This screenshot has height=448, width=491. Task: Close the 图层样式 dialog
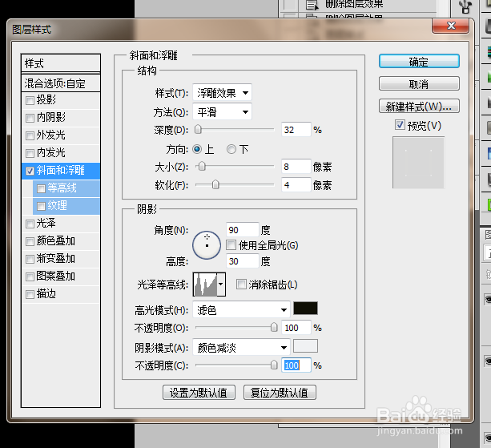tap(450, 26)
